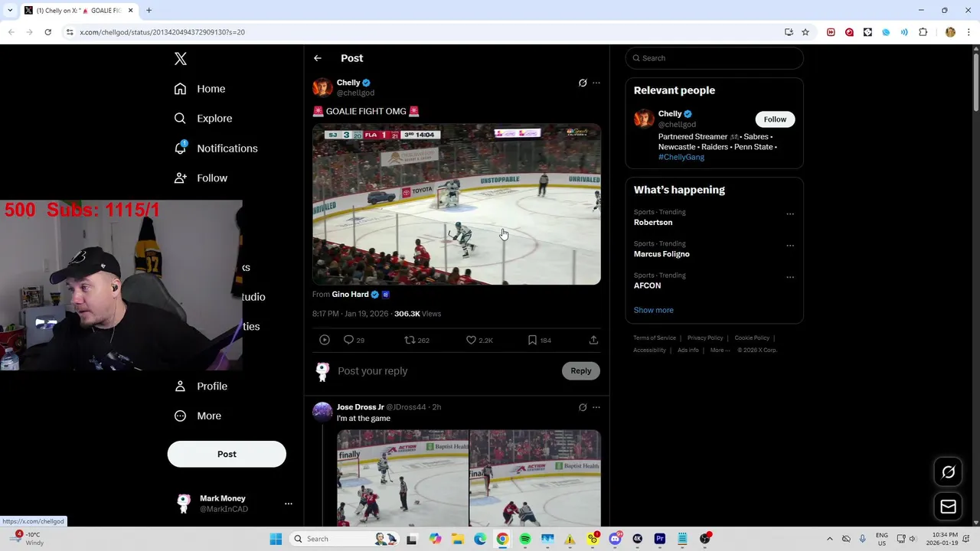
Task: Open Follow in X sidebar
Action: click(201, 178)
